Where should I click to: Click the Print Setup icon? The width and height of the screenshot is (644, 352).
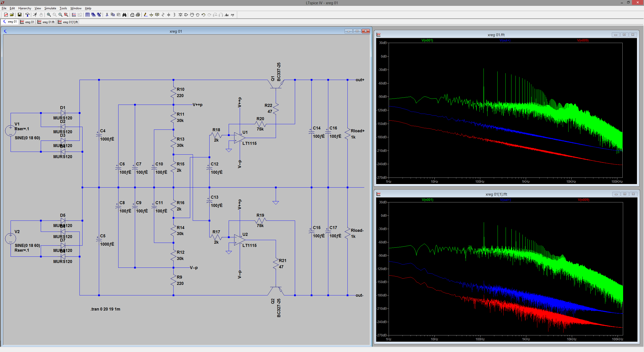pyautogui.click(x=132, y=15)
